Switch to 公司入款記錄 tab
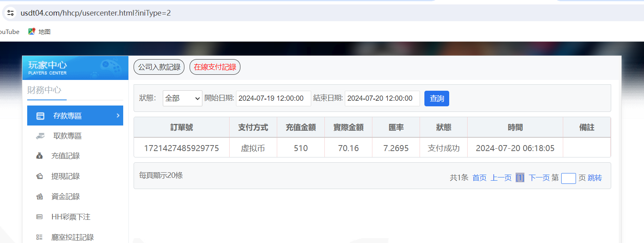Screen dimensions: 644x243 (159, 67)
